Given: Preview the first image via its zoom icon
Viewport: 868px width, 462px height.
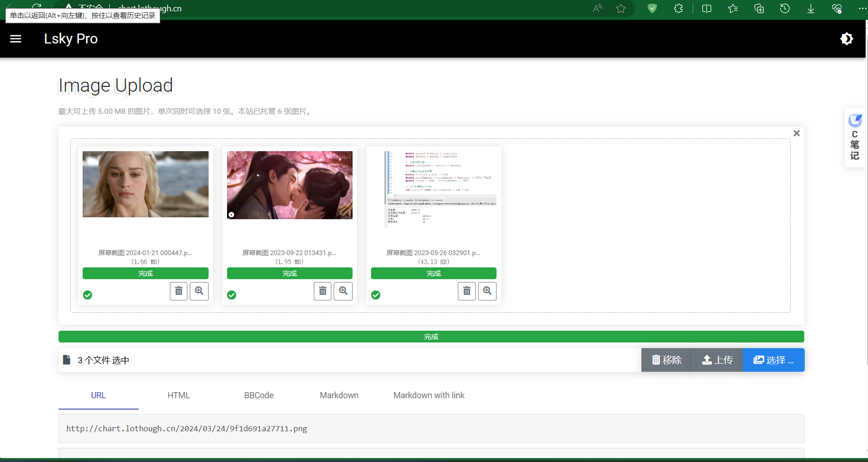Looking at the screenshot, I should click(199, 291).
